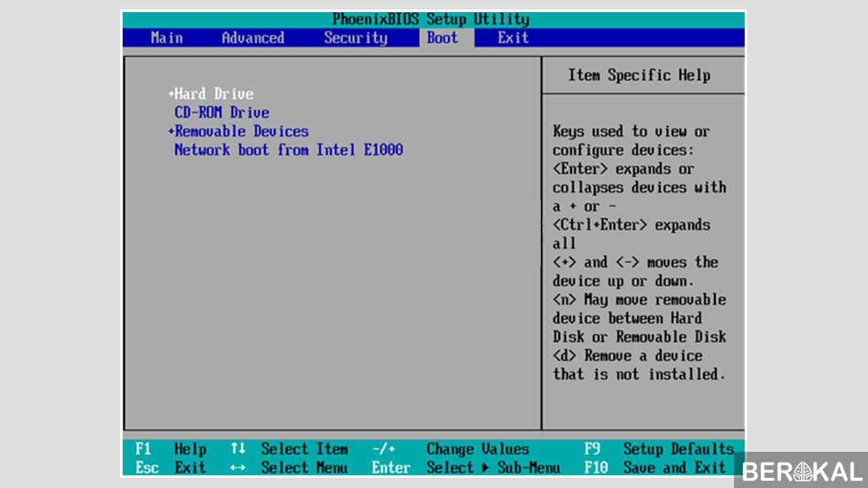Open the Main menu tab
This screenshot has width=868, height=488.
166,37
